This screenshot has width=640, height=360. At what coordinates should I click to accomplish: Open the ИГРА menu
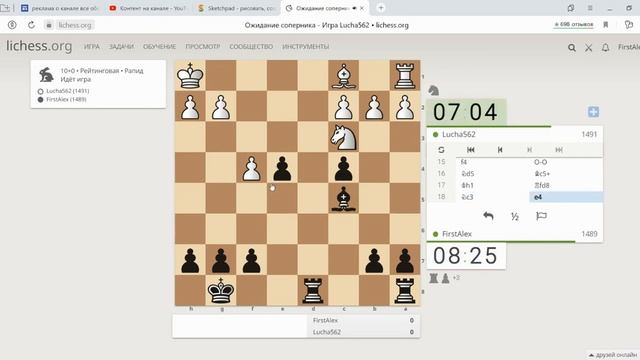click(92, 47)
